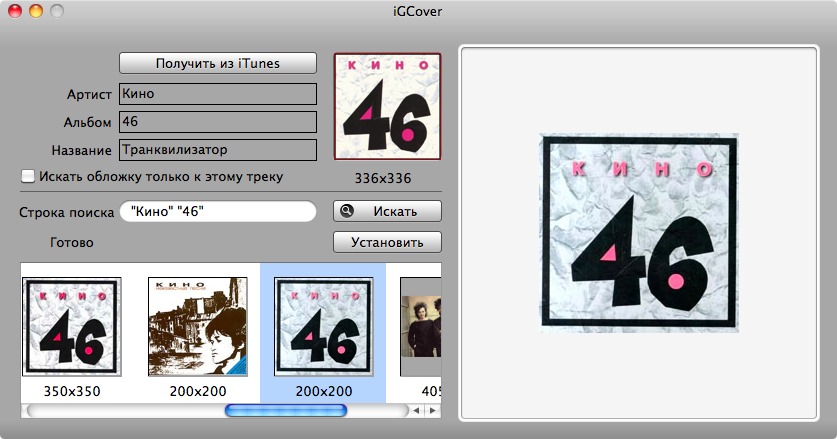Apply cover with the Установить button
837x439 pixels.
tap(388, 242)
